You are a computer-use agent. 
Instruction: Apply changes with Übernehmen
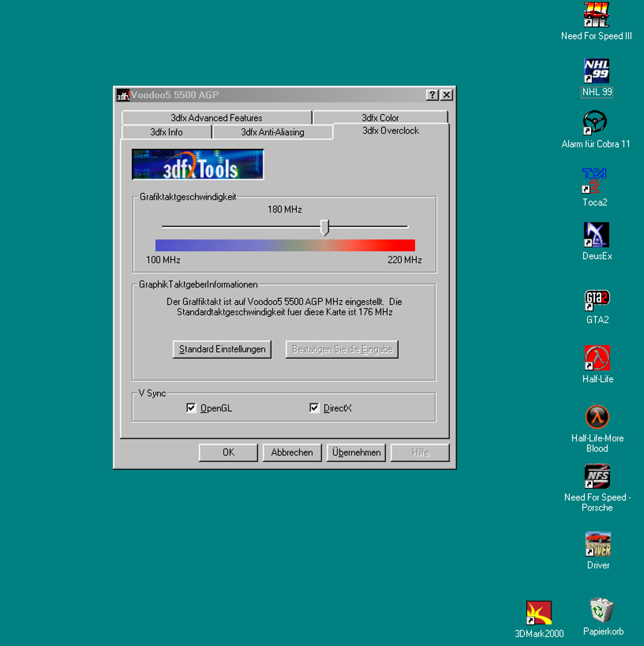click(x=356, y=453)
